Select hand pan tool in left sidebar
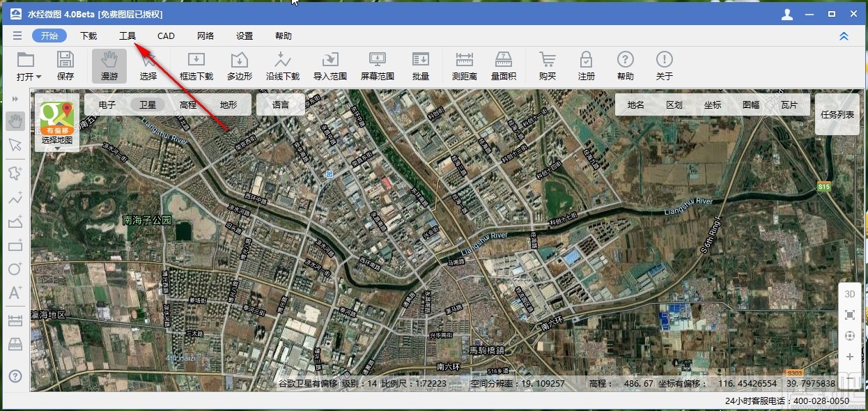Image resolution: width=868 pixels, height=411 pixels. pyautogui.click(x=15, y=121)
